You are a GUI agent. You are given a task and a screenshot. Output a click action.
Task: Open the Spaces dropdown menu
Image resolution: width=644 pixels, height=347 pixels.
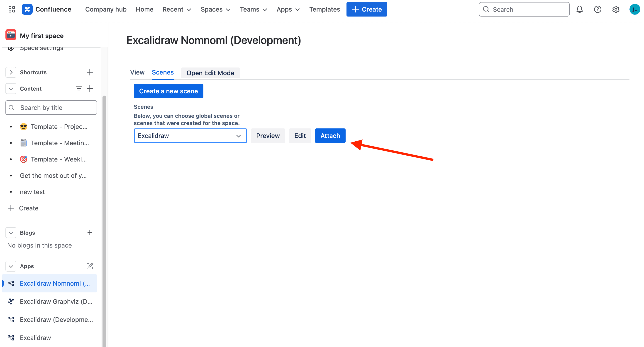pos(215,9)
